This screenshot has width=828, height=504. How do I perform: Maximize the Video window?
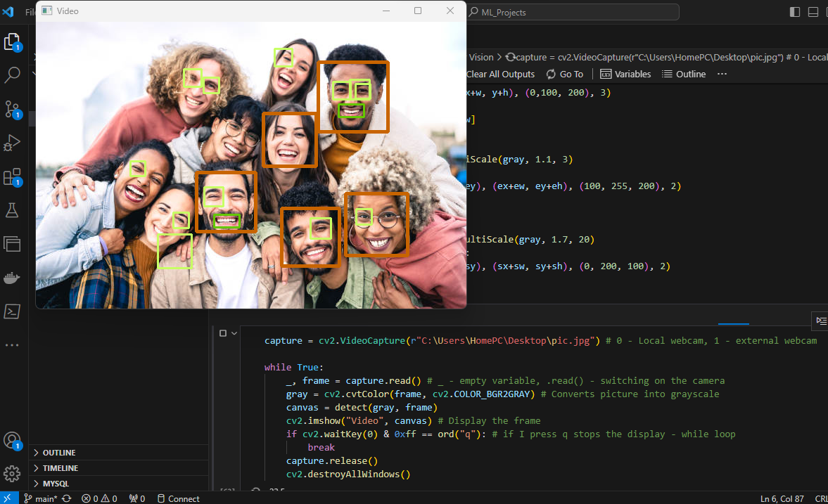tap(418, 11)
